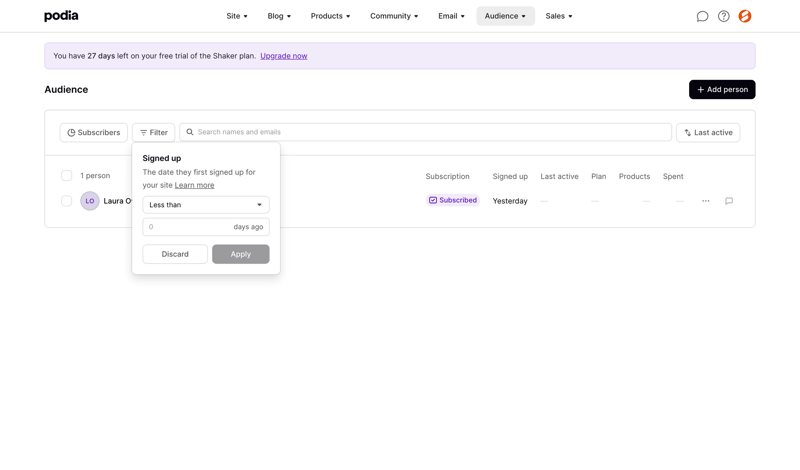Apply the Signed up filter

coord(241,254)
